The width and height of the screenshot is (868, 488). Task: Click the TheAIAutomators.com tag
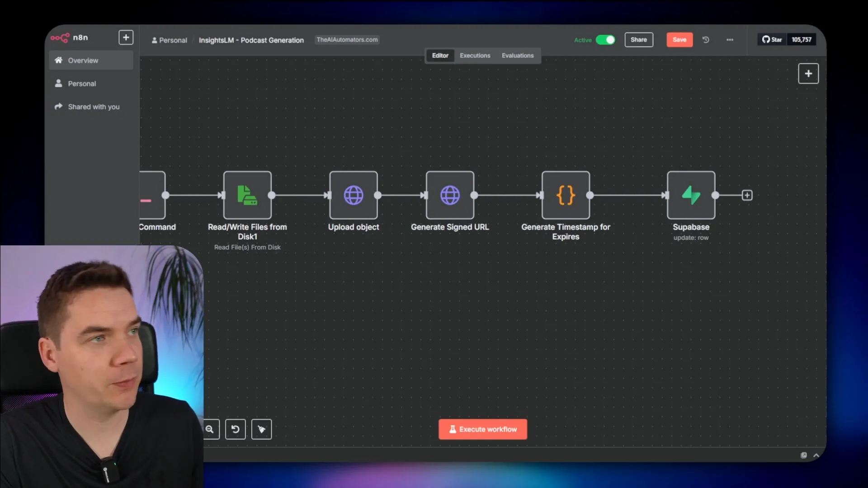click(x=347, y=40)
